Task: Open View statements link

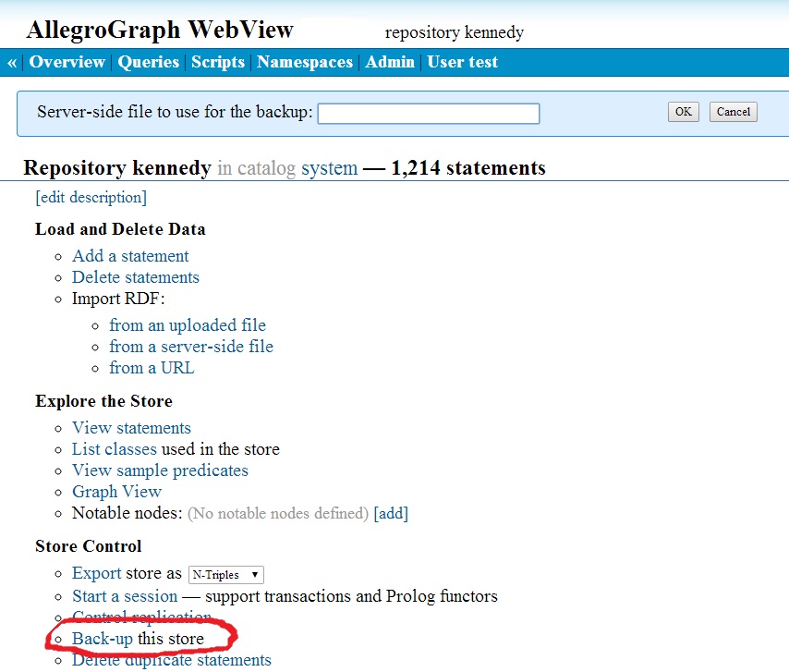Action: point(131,428)
